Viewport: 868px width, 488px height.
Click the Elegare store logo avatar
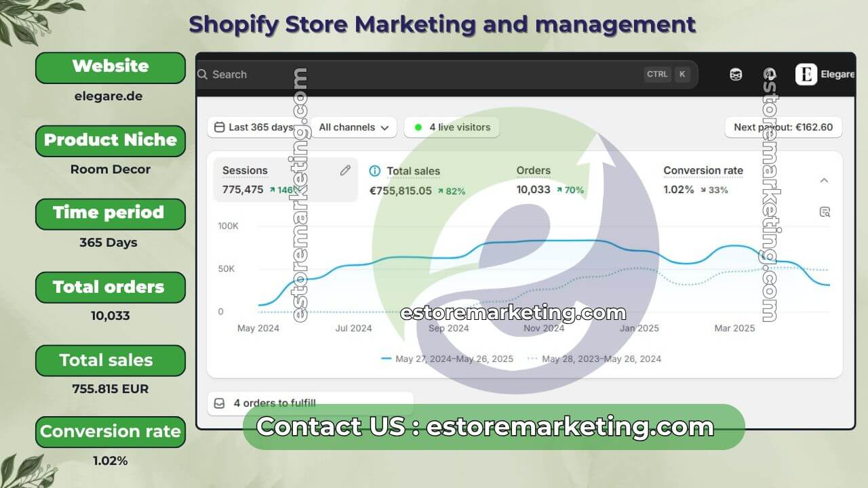click(x=806, y=75)
